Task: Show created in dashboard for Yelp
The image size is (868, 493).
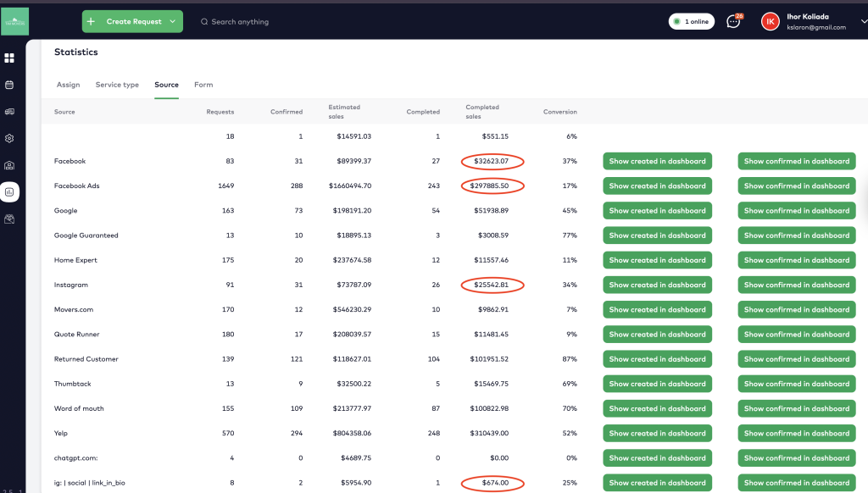Action: click(657, 434)
